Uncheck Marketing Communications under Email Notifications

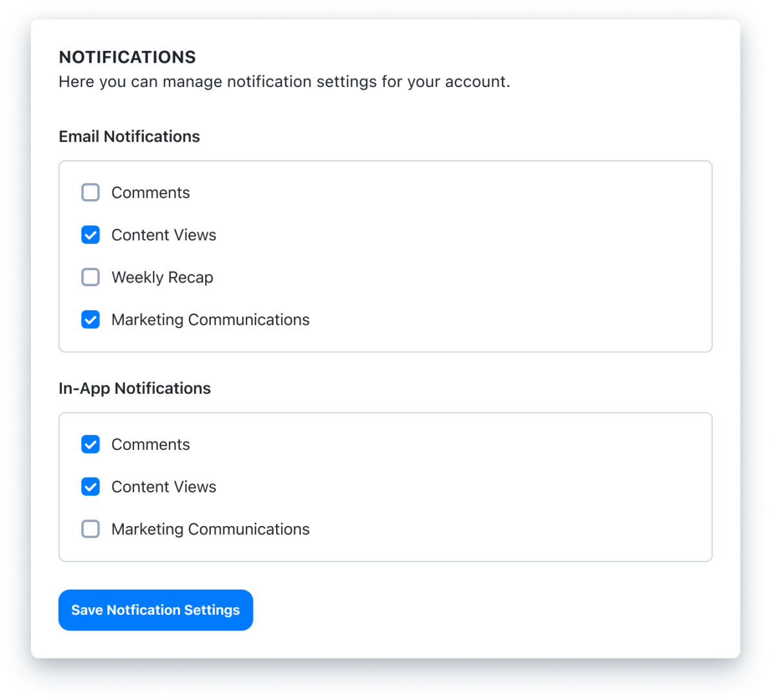(x=90, y=319)
